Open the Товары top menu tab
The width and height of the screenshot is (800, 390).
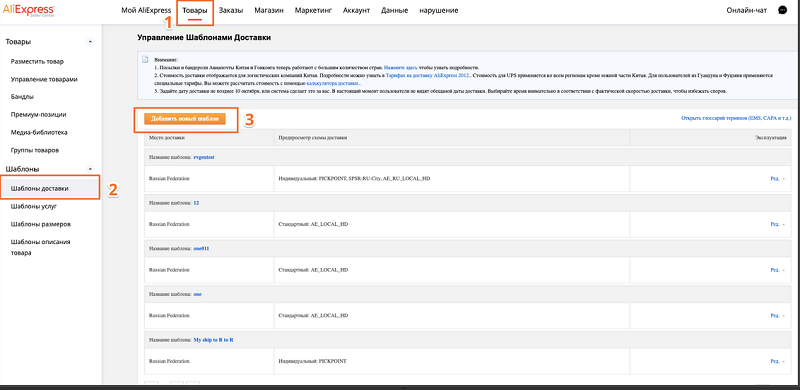coord(195,10)
